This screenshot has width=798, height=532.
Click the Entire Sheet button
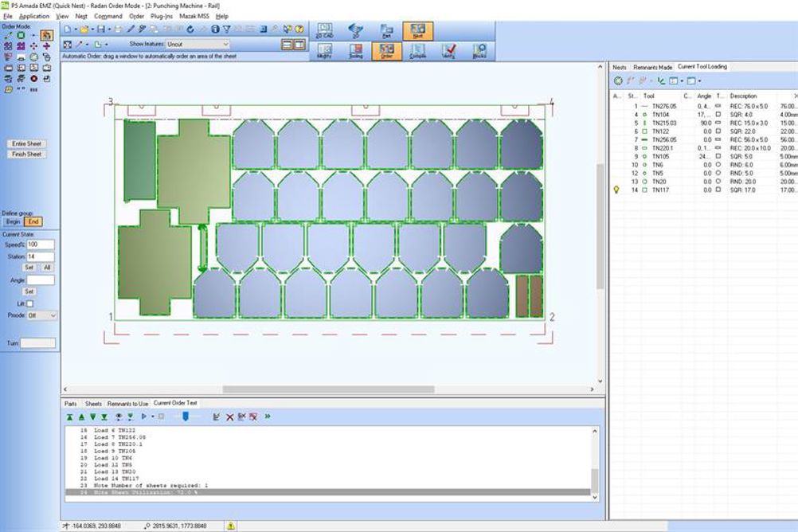point(26,144)
